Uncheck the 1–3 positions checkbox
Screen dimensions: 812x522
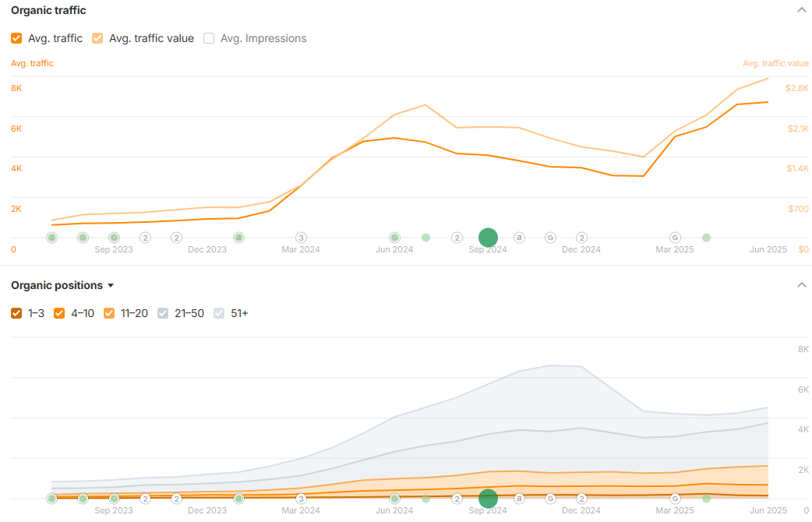coord(16,313)
